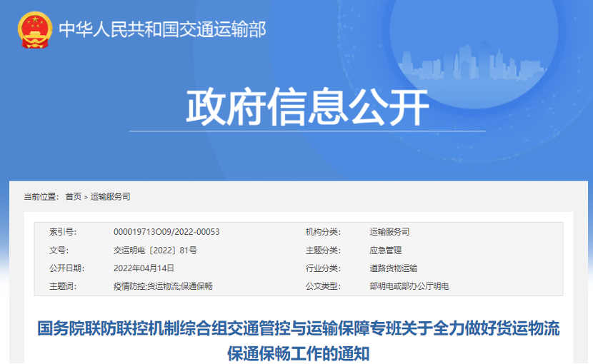Select 机构分类 value 运输服务司
593x364 pixels.
(x=389, y=232)
